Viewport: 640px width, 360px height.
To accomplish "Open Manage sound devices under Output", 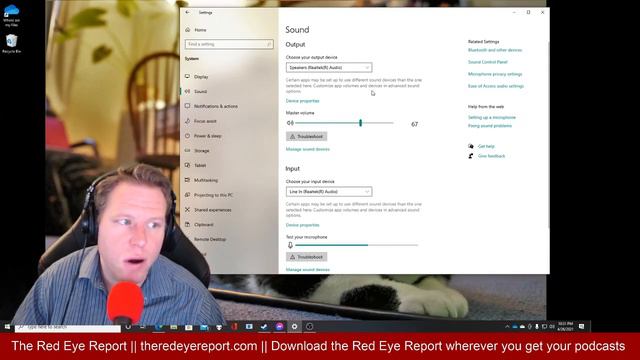I will 308,149.
